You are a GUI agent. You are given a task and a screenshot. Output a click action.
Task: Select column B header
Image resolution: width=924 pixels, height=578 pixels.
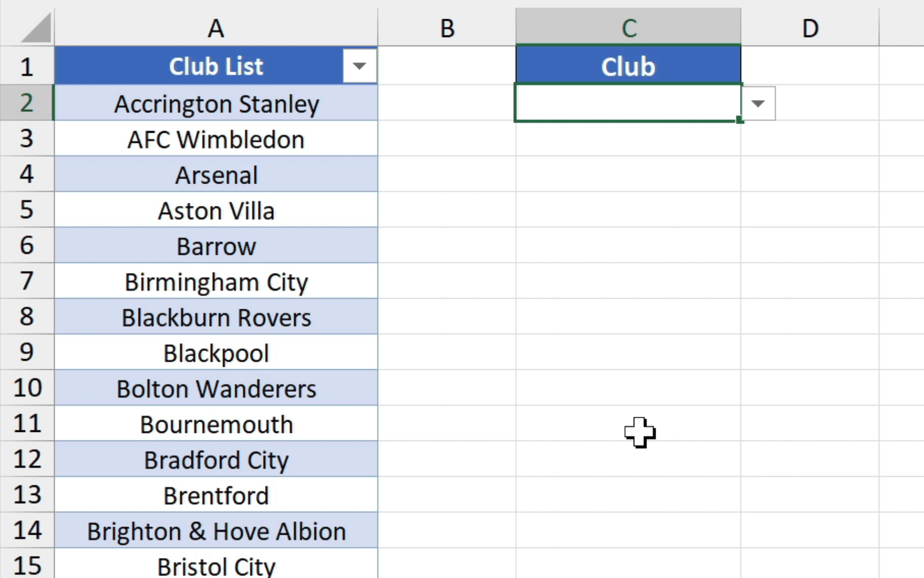(x=446, y=28)
